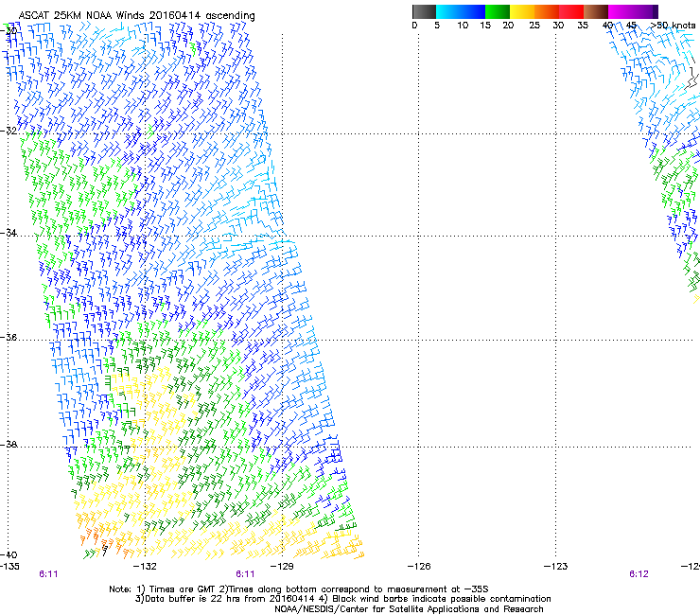Click the 6:12 time label
This screenshot has height=615, width=700.
(639, 574)
